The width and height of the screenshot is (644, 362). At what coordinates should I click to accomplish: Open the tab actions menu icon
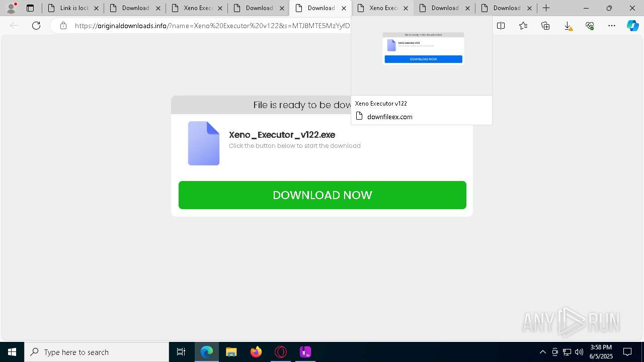(30, 8)
